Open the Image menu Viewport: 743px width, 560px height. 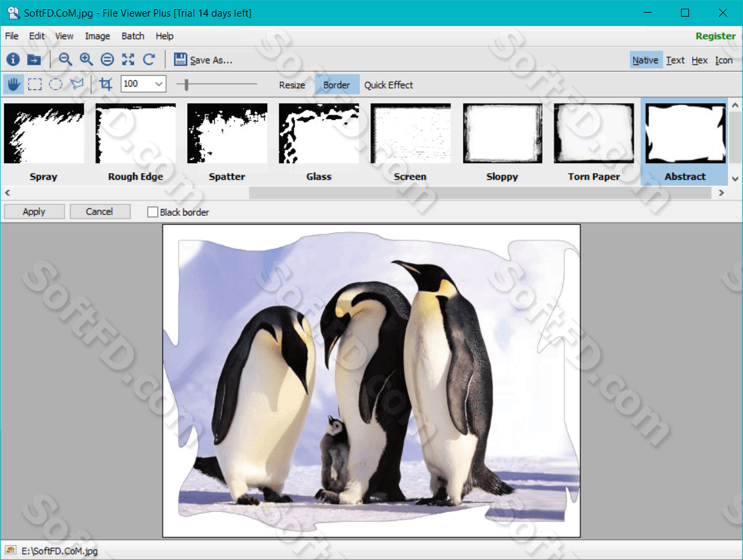97,36
